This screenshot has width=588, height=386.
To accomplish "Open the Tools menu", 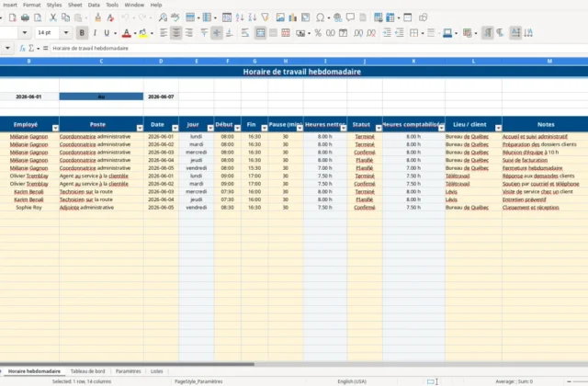I will [112, 5].
